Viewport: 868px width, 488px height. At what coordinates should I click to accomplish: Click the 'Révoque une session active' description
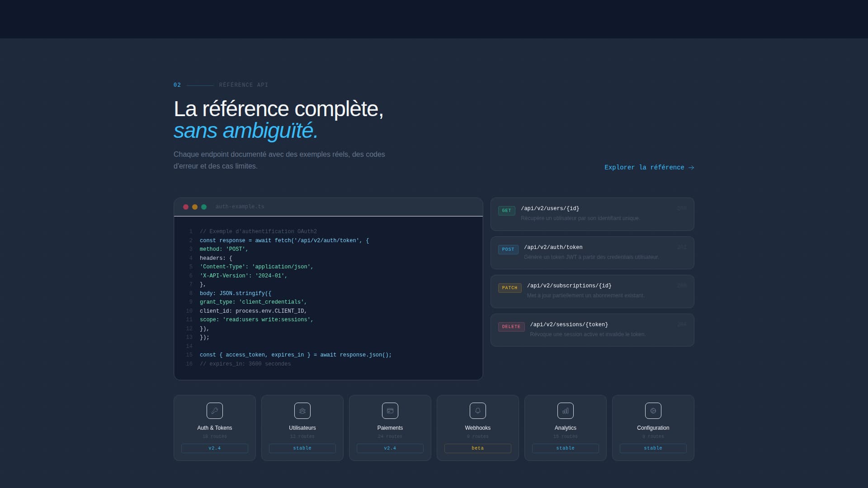[588, 334]
